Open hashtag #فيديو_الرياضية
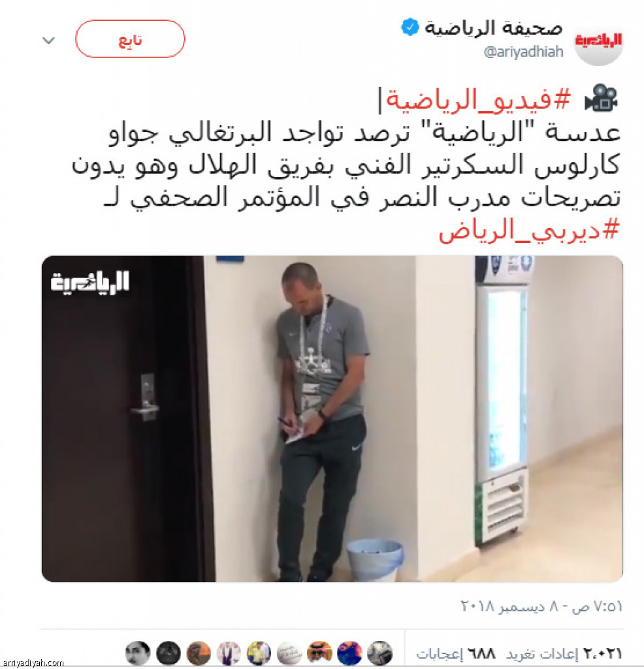The image size is (644, 669). pos(477,101)
